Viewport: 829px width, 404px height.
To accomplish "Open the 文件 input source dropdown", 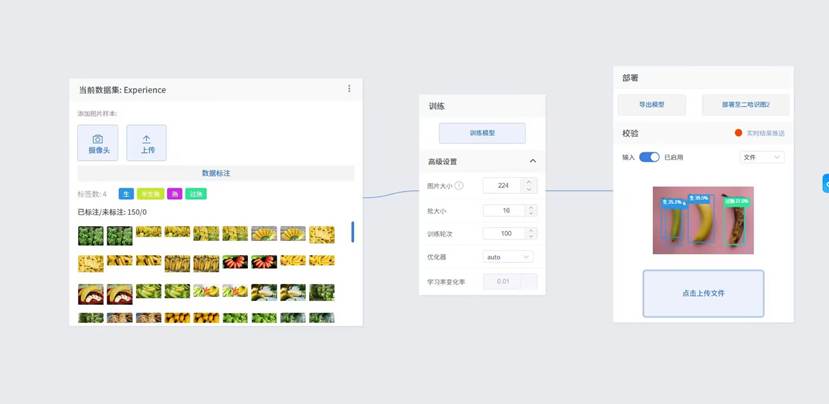I will coord(761,157).
